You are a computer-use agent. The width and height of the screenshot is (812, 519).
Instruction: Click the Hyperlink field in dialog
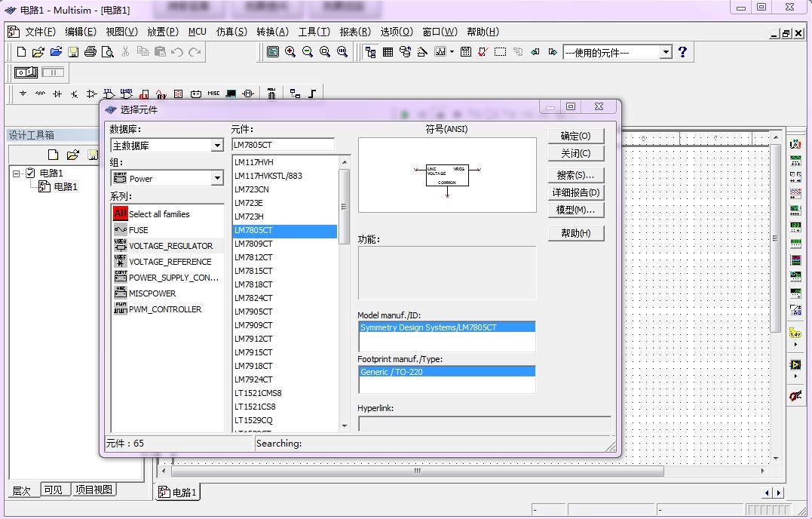point(484,424)
